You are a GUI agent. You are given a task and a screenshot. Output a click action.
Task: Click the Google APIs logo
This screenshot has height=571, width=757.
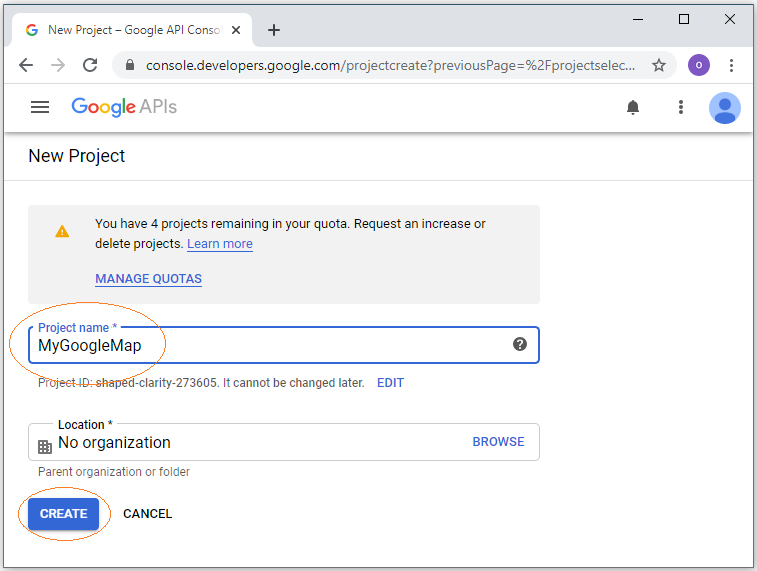(124, 107)
